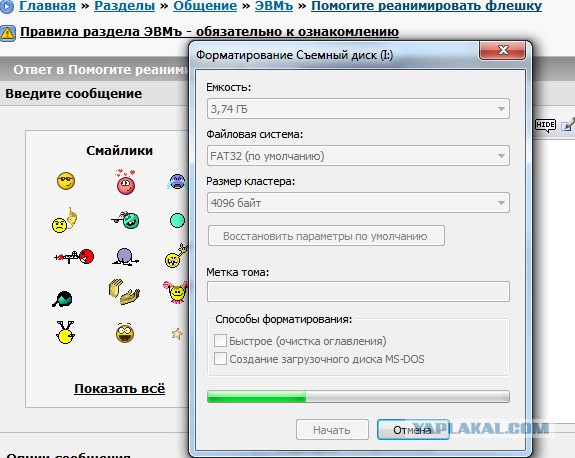Select the clapping hands smiley

pos(124,292)
